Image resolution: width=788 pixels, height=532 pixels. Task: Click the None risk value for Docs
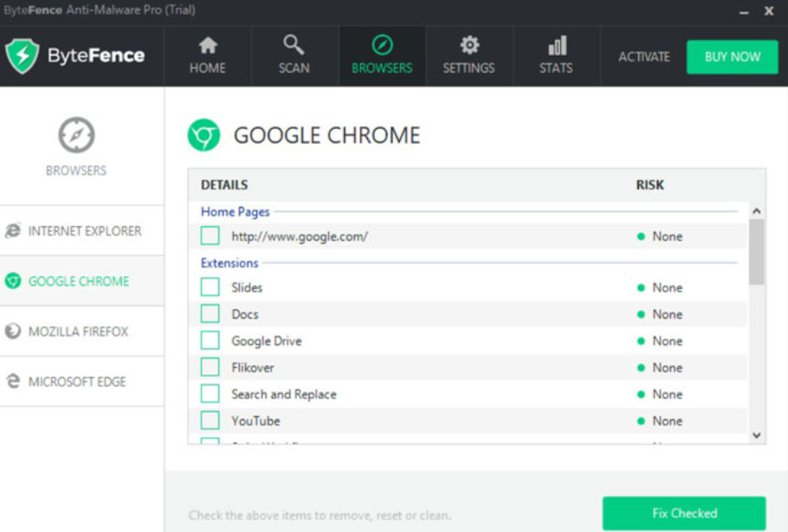tap(668, 314)
